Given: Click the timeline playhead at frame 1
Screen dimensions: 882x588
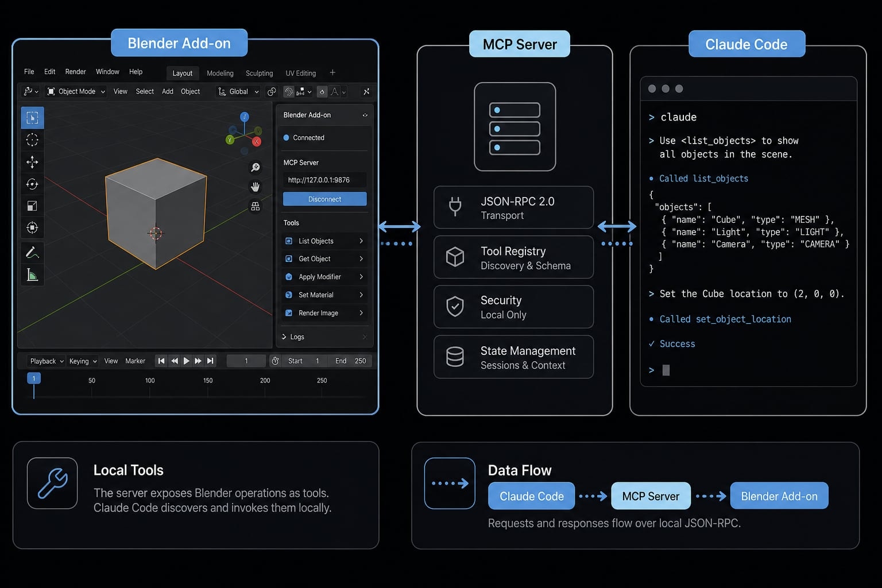Looking at the screenshot, I should 34,378.
